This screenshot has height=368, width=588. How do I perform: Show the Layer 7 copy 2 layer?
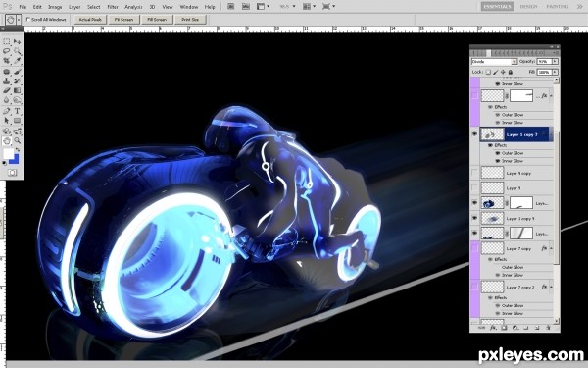[474, 287]
